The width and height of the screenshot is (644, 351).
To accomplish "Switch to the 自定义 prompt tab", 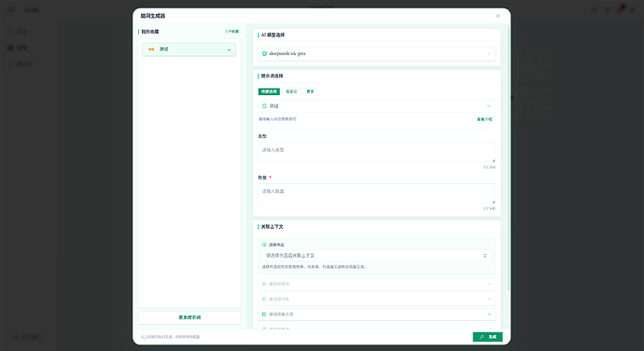I will [291, 91].
